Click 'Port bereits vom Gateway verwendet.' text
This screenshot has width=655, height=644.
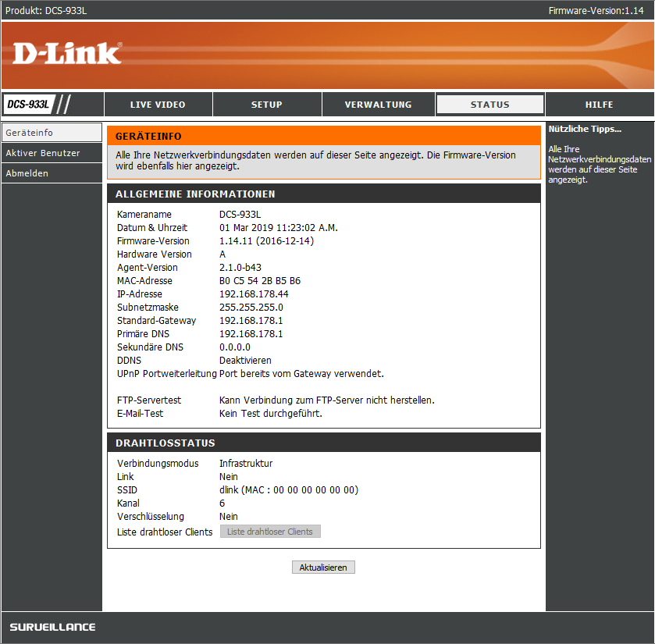pyautogui.click(x=301, y=374)
